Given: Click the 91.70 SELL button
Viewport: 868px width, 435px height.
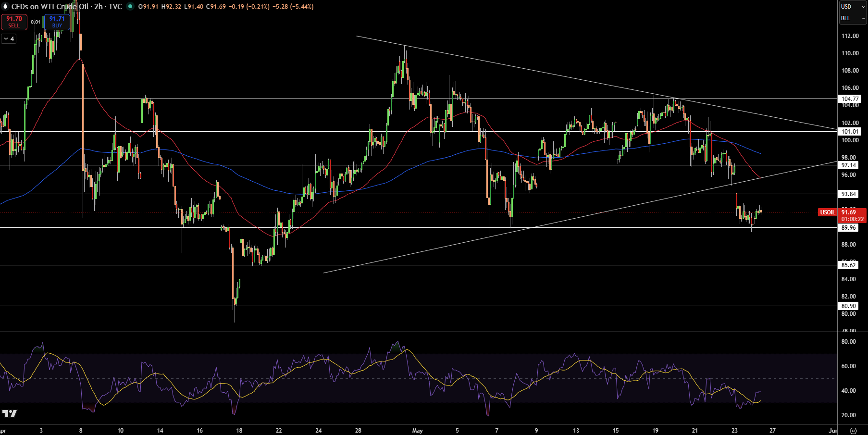Looking at the screenshot, I should point(14,22).
